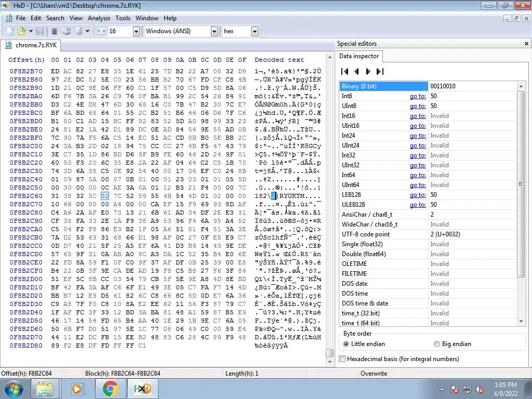The height and width of the screenshot is (399, 532).
Task: Click the muted volume tray icon
Action: pyautogui.click(x=480, y=390)
